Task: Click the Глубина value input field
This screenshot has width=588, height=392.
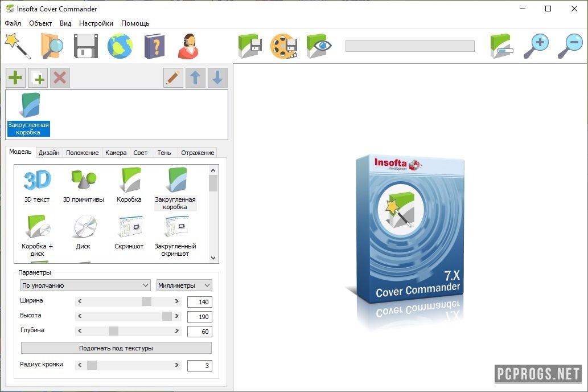Action: (199, 332)
